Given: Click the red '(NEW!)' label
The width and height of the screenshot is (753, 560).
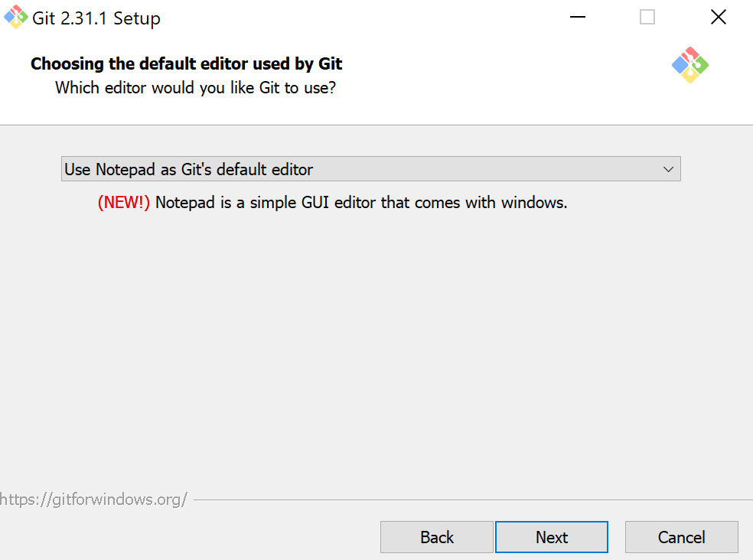Looking at the screenshot, I should point(124,203).
